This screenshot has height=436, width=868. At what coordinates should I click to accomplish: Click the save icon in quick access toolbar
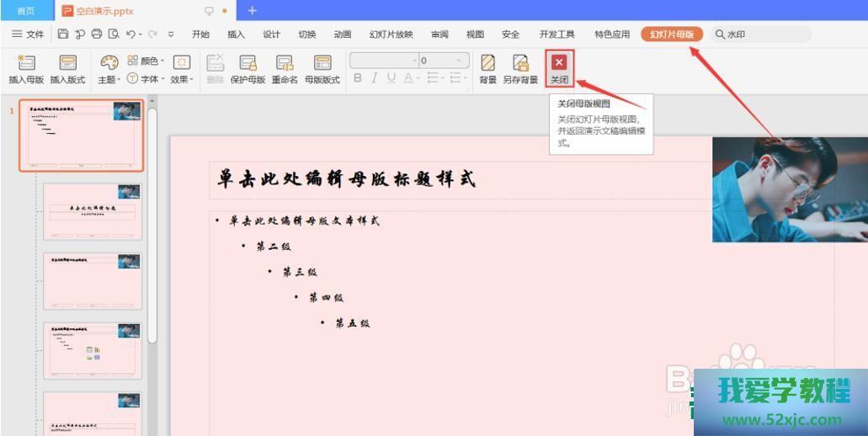tap(63, 35)
